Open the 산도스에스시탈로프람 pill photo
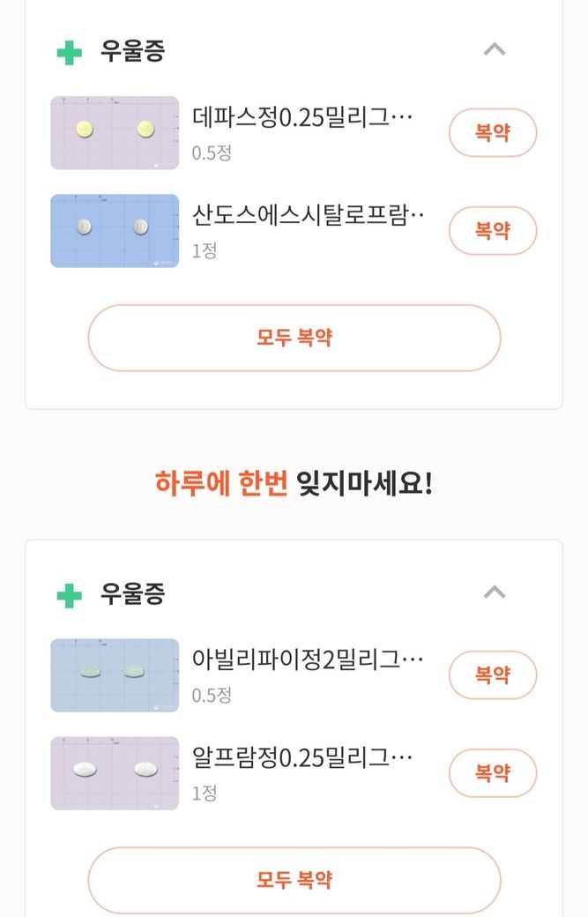 tap(115, 230)
